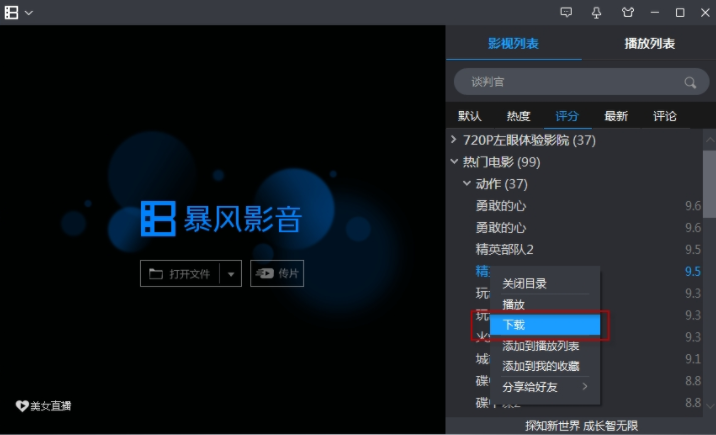Select the second 勇敢的心 entry
The image size is (716, 435).
(x=500, y=228)
